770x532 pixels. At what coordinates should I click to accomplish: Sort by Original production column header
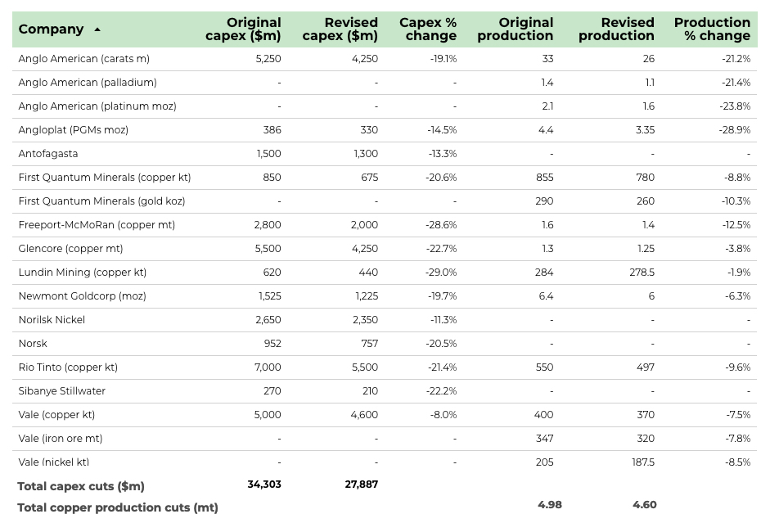point(515,29)
